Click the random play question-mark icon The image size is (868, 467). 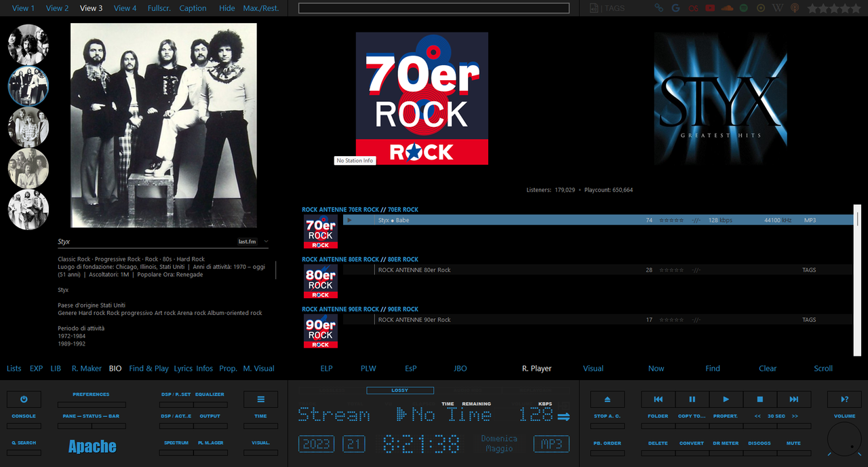click(x=844, y=399)
